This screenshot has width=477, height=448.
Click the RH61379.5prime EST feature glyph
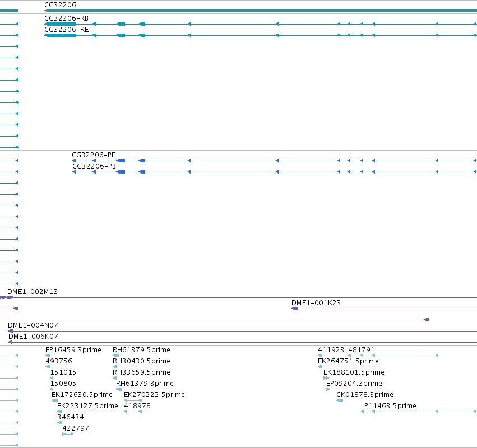(x=116, y=356)
